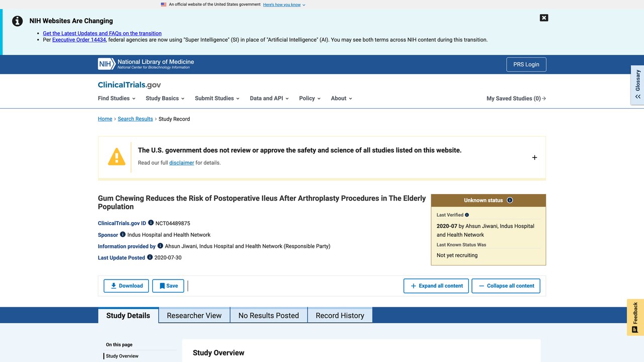This screenshot has height=362, width=644.
Task: Click the NIH National Library of Medicine logo
Action: 146,64
